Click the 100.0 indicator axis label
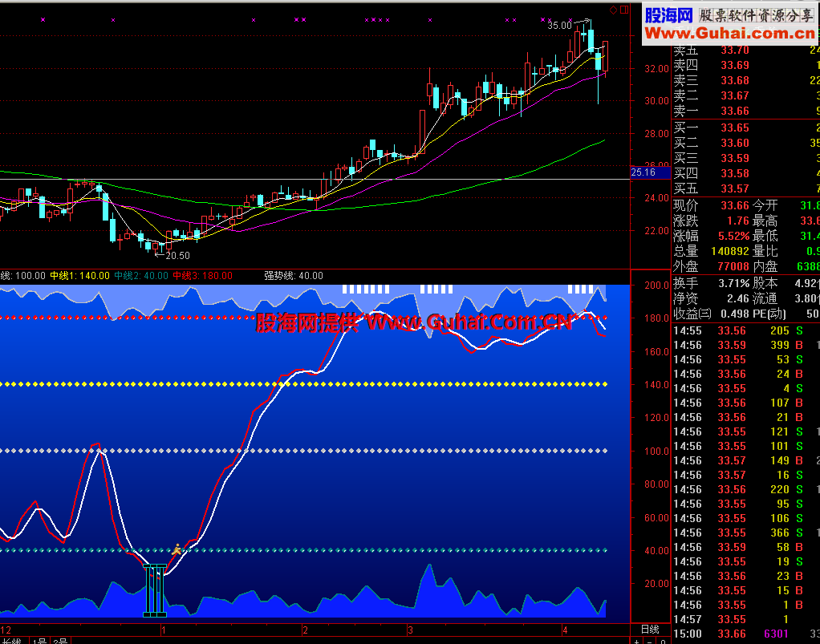The image size is (820, 644). point(656,451)
